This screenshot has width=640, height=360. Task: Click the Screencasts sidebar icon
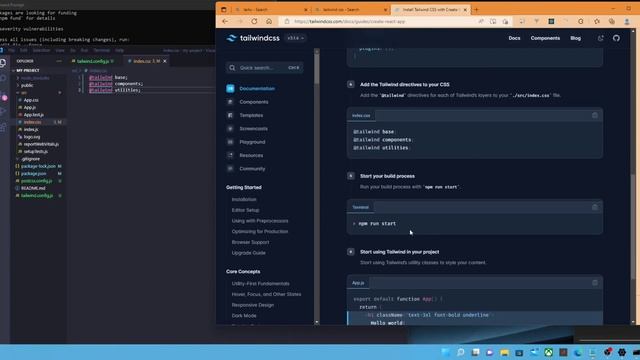pos(230,129)
